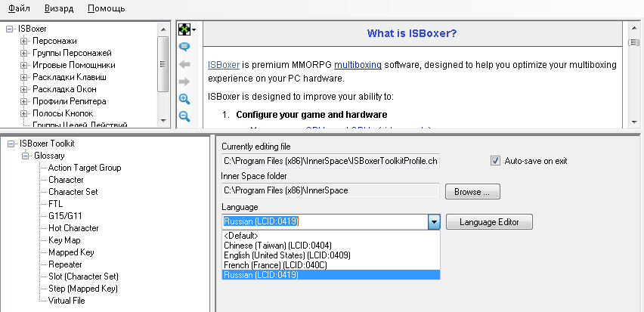Viewport: 644px width, 312px height.
Task: Toggle the Auto-save on exit checkbox
Action: click(x=495, y=160)
